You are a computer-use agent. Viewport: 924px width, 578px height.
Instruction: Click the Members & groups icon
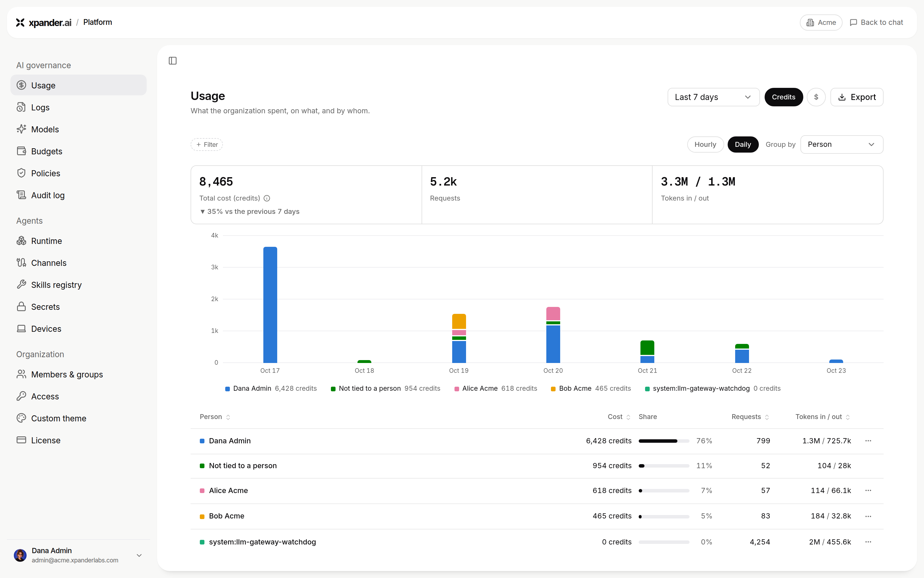(x=21, y=374)
